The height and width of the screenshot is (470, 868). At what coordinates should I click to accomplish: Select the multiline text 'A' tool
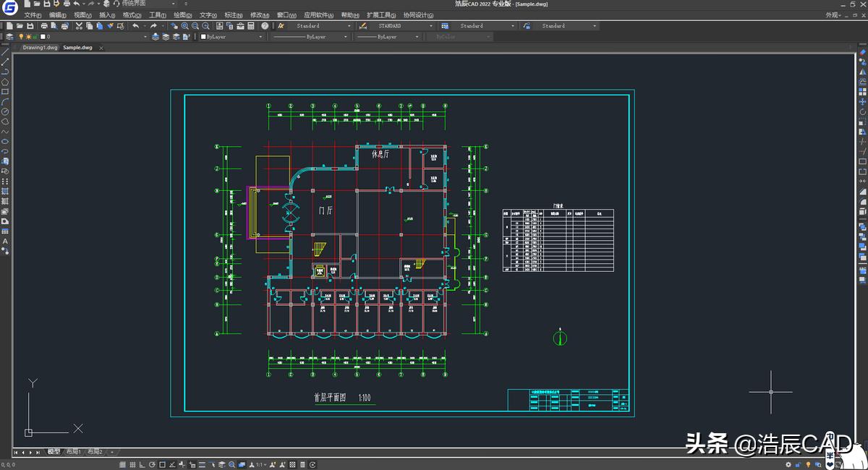[x=5, y=241]
